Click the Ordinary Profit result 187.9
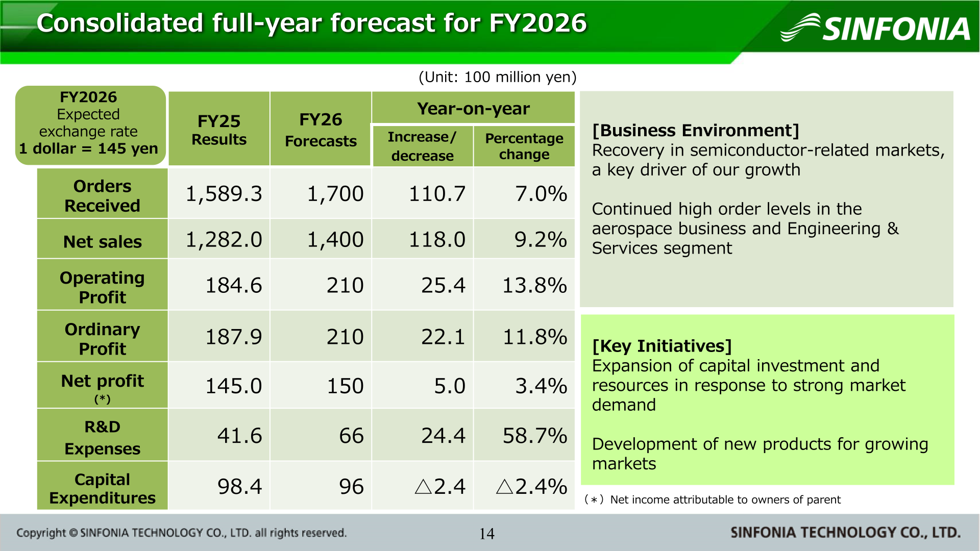980x551 pixels. click(233, 337)
